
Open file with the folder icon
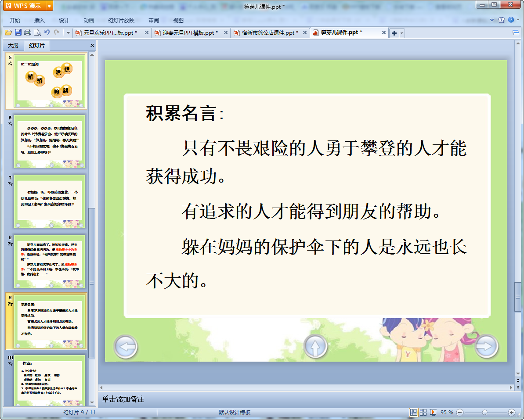click(8, 32)
